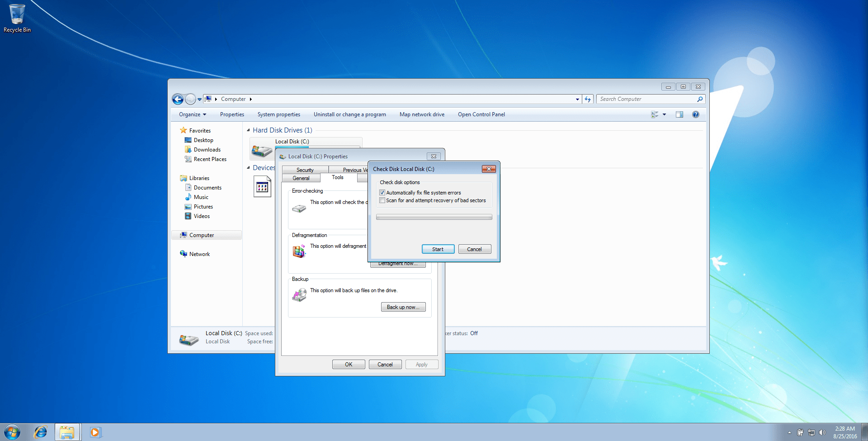Screen dimensions: 868x441
Task: Select Recent Places in navigation pane
Action: [x=210, y=159]
